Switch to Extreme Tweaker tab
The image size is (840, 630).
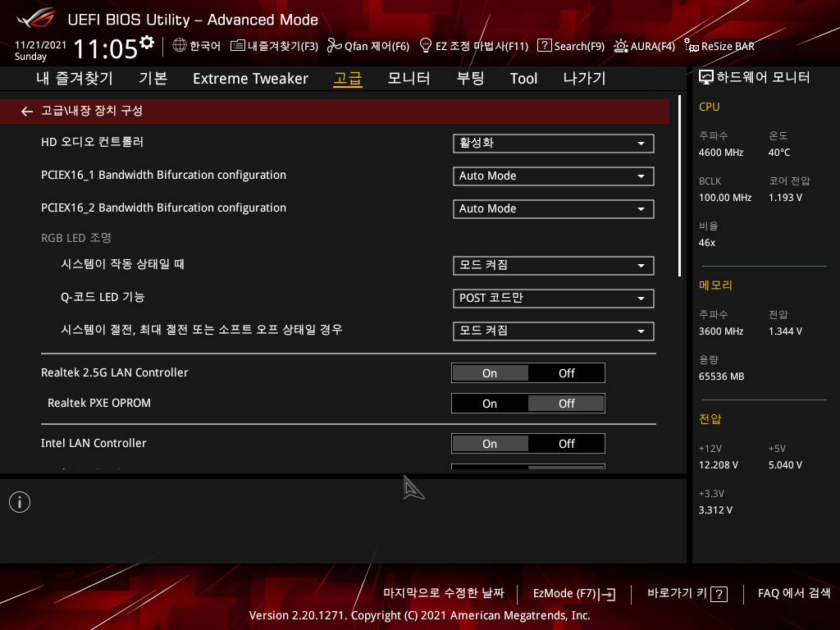tap(251, 79)
